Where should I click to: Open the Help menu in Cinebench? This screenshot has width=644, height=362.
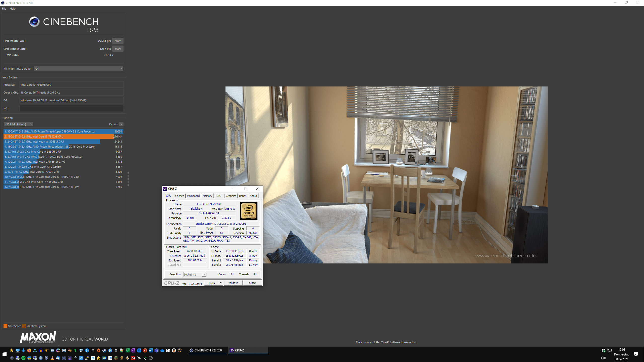[x=13, y=9]
